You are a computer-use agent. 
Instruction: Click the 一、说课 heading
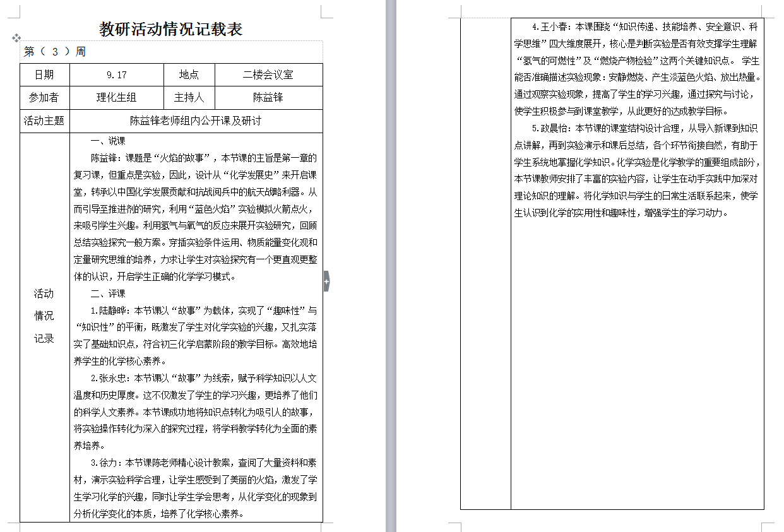[x=108, y=141]
